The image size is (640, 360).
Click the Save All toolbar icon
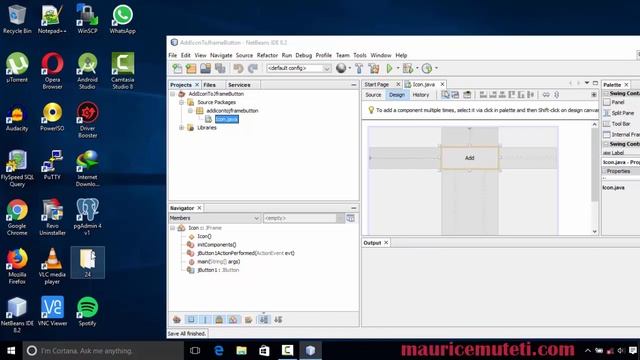(220, 68)
